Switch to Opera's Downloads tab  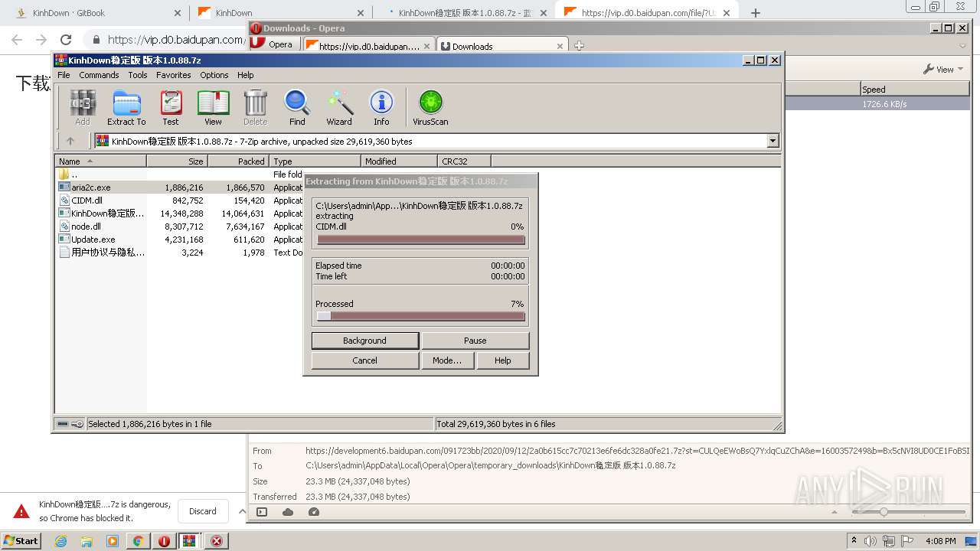click(x=502, y=45)
